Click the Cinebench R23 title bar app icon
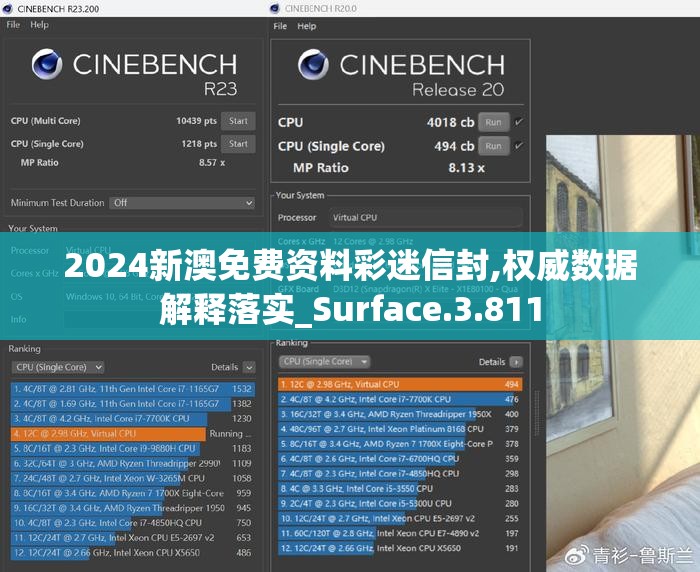Screen dimensions: 700x572 tap(7, 8)
